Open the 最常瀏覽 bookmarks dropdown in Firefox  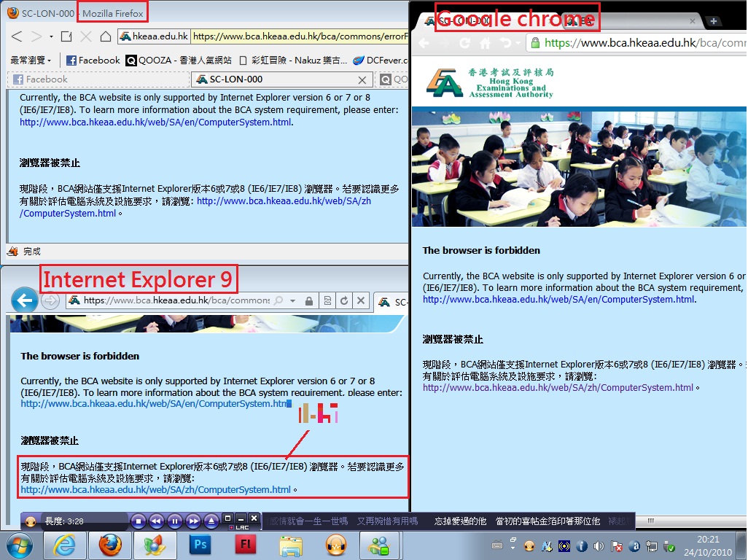tap(31, 60)
